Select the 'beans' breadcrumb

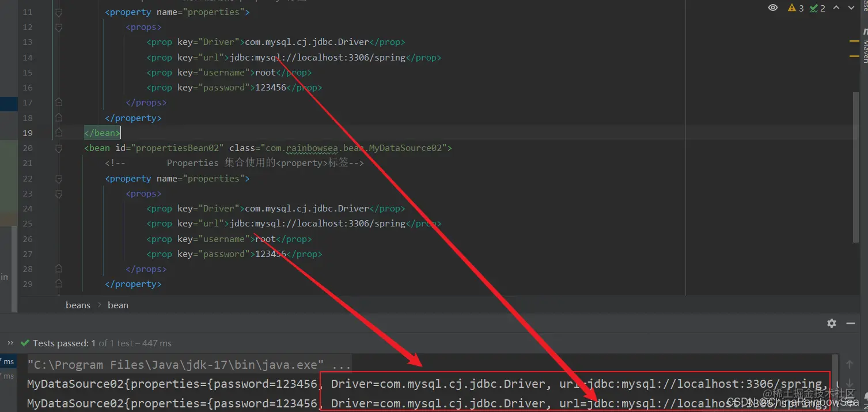pos(78,305)
